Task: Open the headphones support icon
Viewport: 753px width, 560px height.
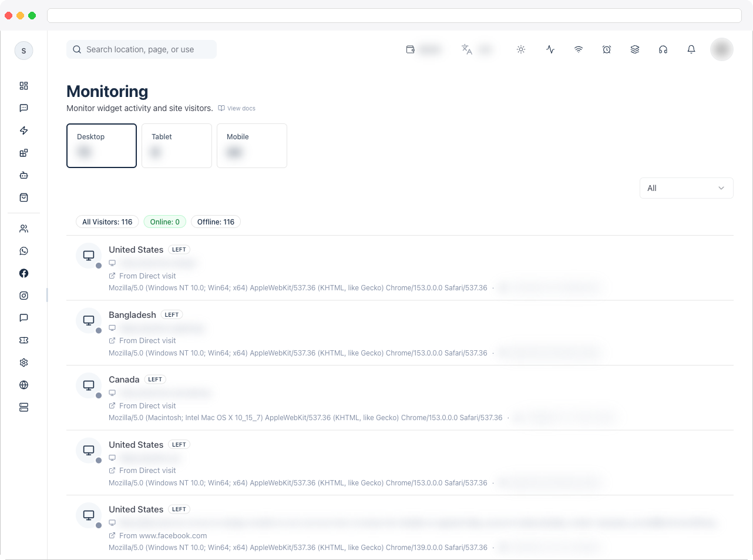Action: click(x=663, y=49)
